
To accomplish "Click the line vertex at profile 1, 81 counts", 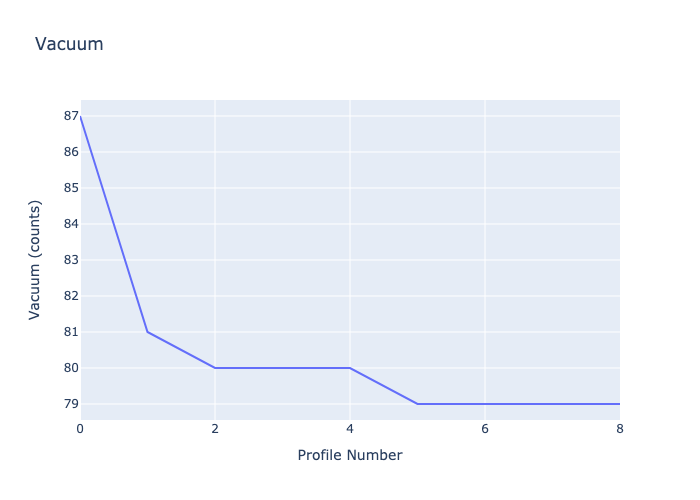I will click(x=148, y=332).
